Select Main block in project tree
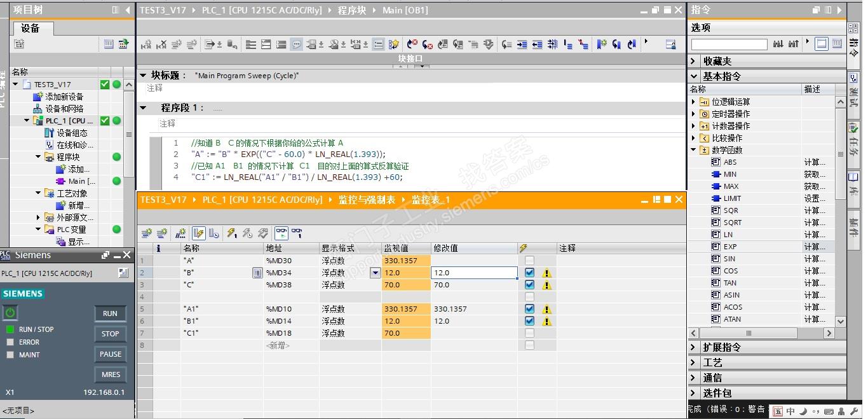This screenshot has width=868, height=419. [x=76, y=181]
